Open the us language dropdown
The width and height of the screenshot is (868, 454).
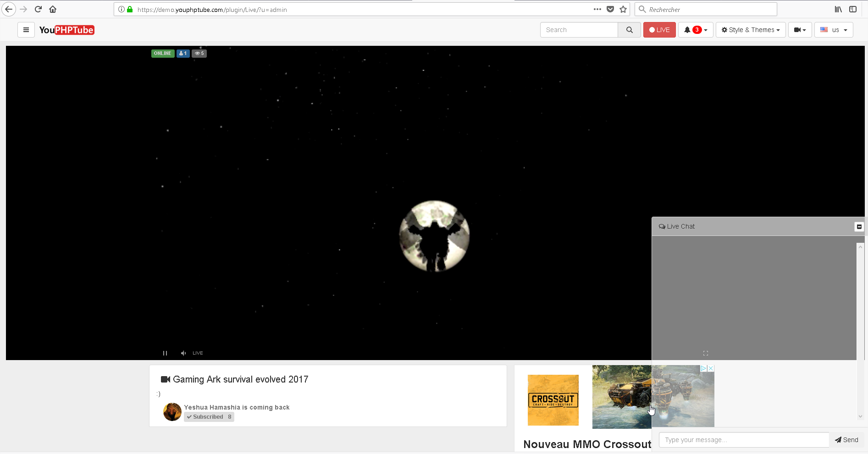click(834, 30)
